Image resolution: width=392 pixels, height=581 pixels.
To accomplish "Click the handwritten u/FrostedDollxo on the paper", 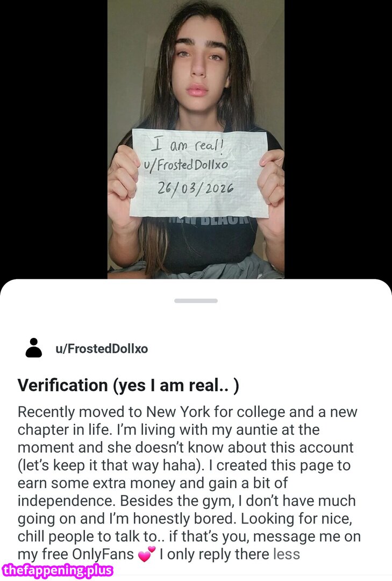I will [x=184, y=166].
